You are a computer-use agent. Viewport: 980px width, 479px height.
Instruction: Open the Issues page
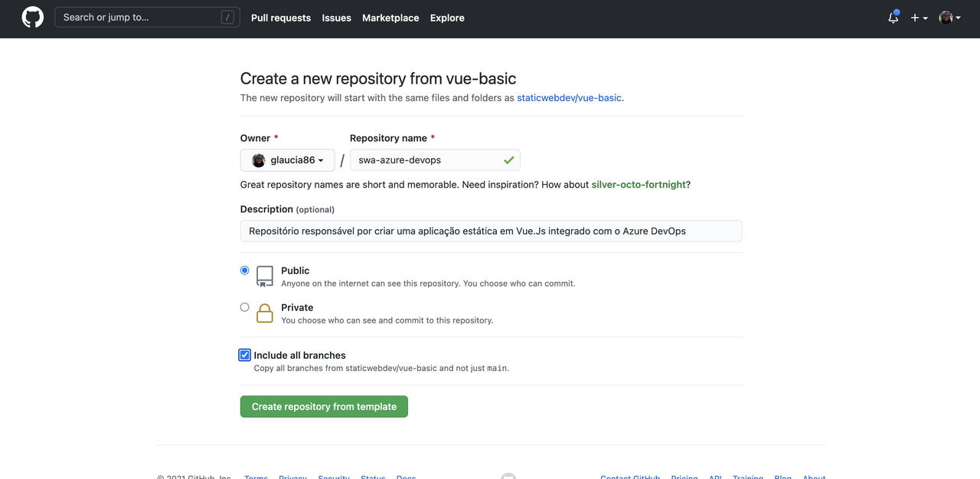(x=336, y=18)
